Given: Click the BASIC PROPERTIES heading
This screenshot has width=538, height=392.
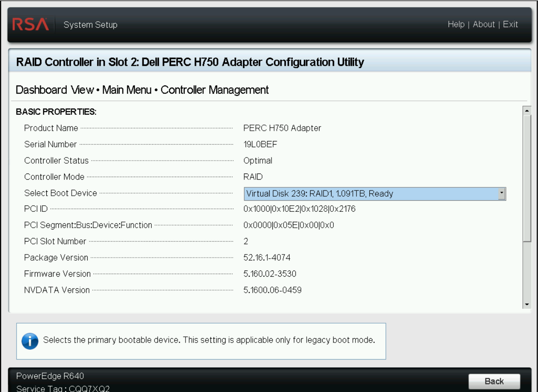Looking at the screenshot, I should tap(57, 111).
